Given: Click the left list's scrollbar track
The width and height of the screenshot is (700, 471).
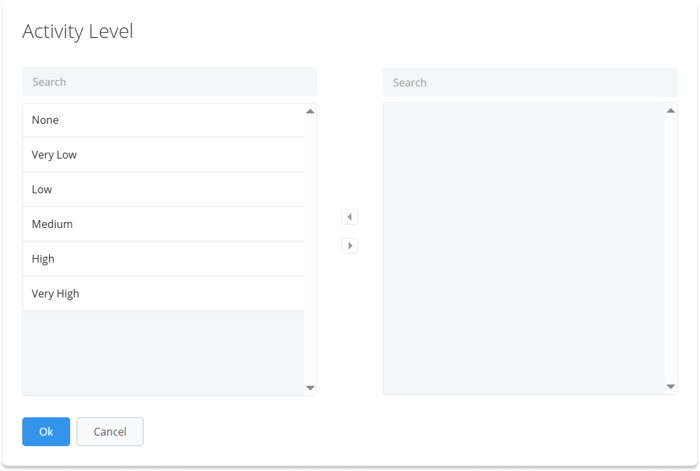Looking at the screenshot, I should [310, 249].
